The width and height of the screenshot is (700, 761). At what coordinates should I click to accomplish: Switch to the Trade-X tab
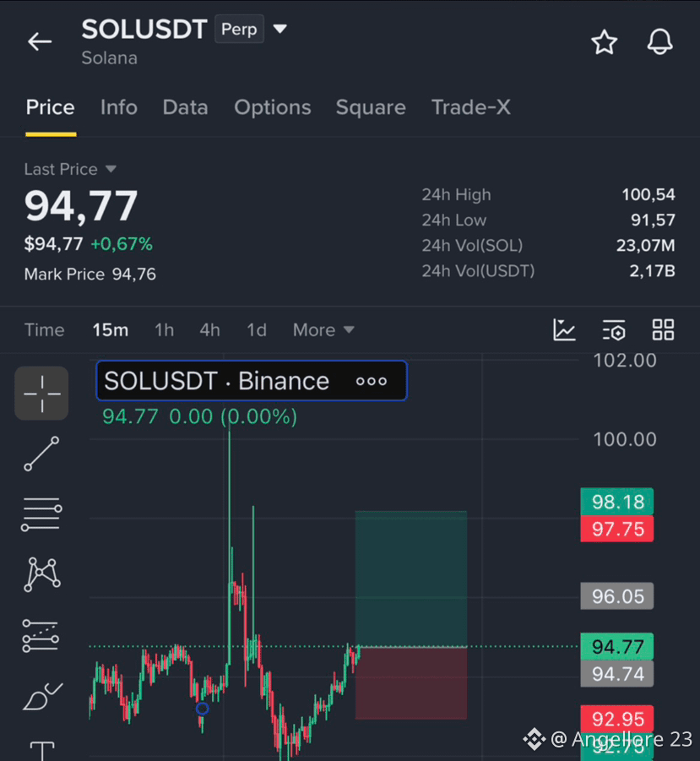pos(471,107)
